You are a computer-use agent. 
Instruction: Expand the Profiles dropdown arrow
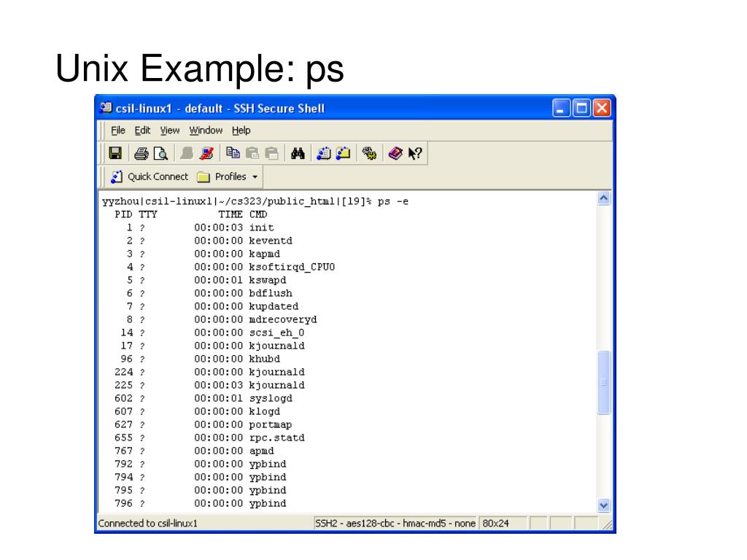255,177
